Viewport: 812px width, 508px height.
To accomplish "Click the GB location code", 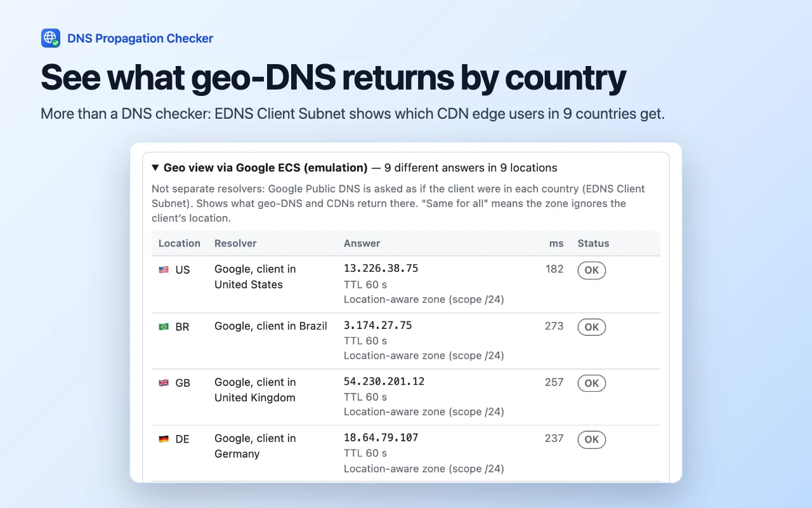I will click(183, 383).
